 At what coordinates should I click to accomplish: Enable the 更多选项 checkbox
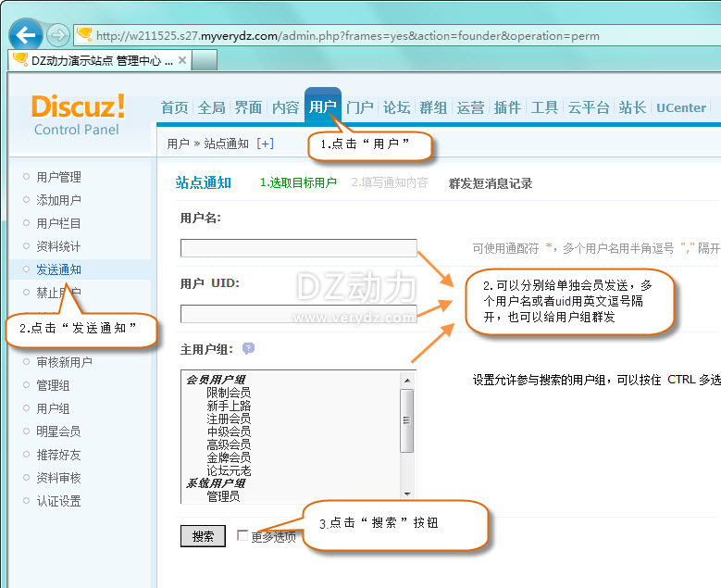[x=242, y=535]
